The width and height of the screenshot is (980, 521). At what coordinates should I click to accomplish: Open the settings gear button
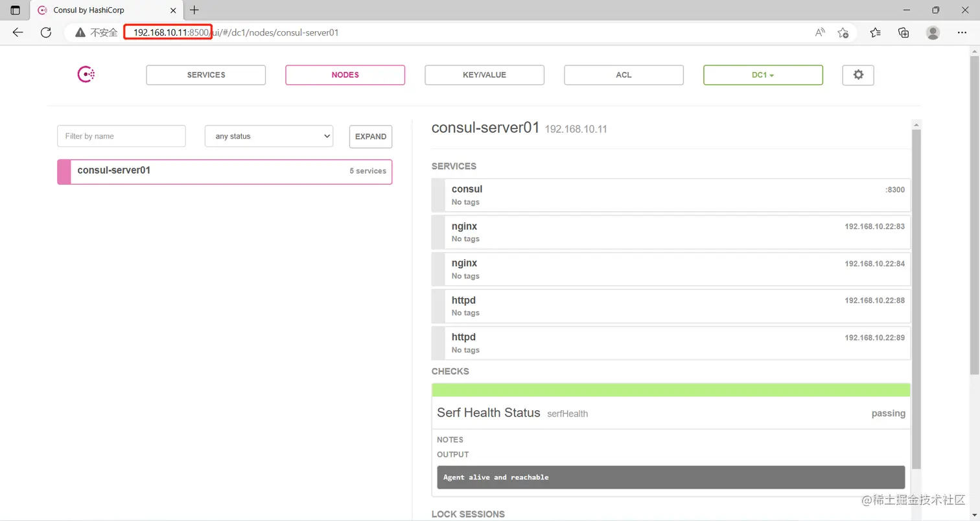pyautogui.click(x=858, y=75)
